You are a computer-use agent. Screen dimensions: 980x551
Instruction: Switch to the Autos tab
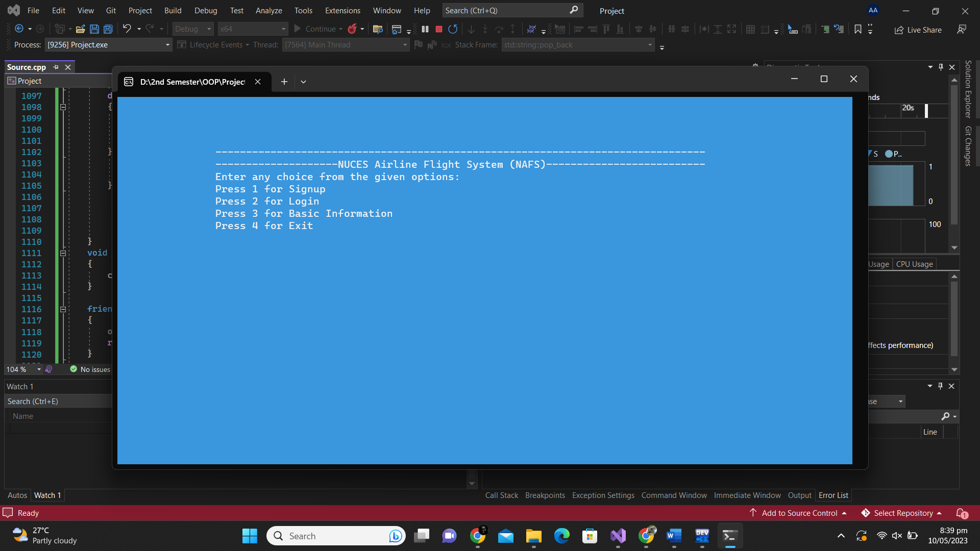pos(17,495)
